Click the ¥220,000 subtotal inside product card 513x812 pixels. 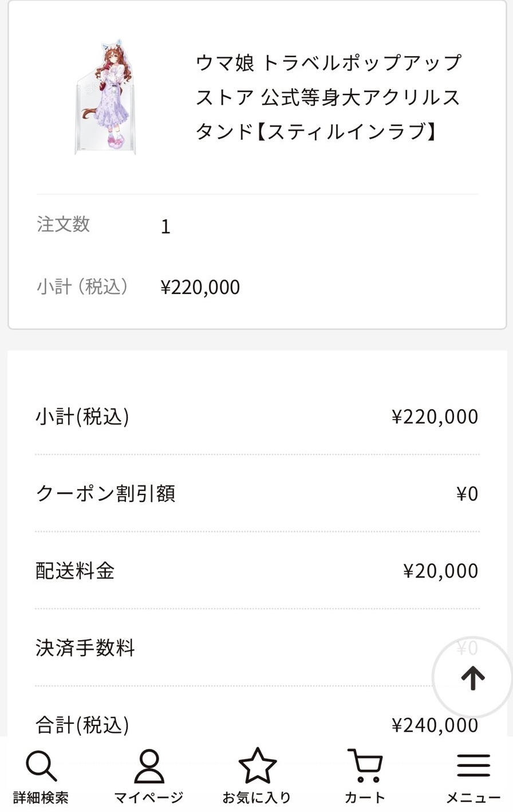point(200,287)
